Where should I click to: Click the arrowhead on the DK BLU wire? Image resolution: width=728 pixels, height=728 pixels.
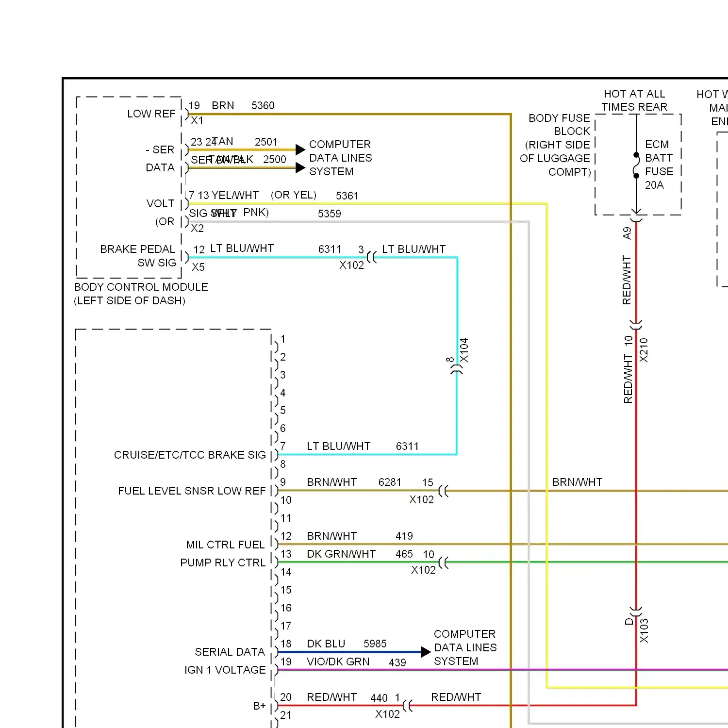[x=426, y=652]
